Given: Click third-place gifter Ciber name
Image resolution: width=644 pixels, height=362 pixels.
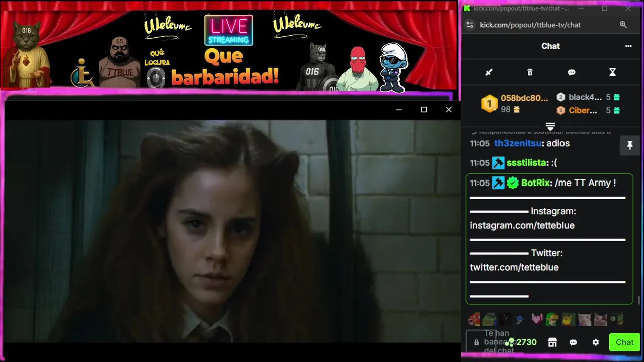Looking at the screenshot, I should tap(583, 110).
